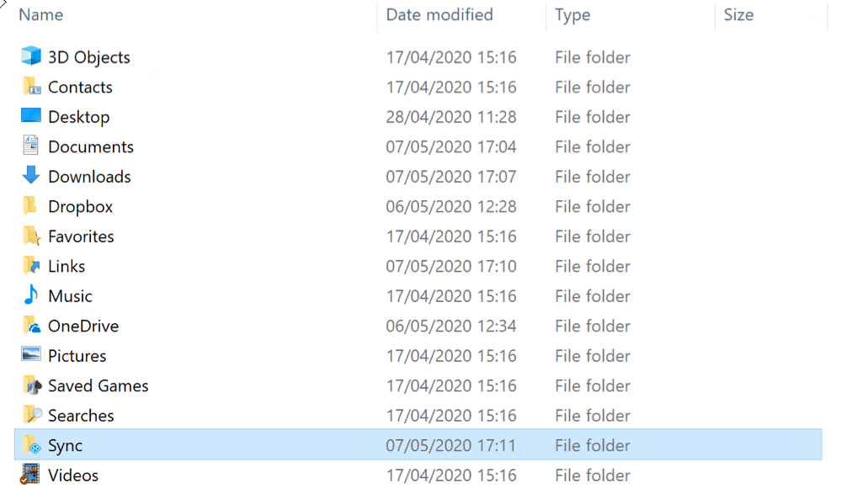Image resolution: width=841 pixels, height=504 pixels.
Task: Click the Music note icon
Action: click(x=31, y=294)
